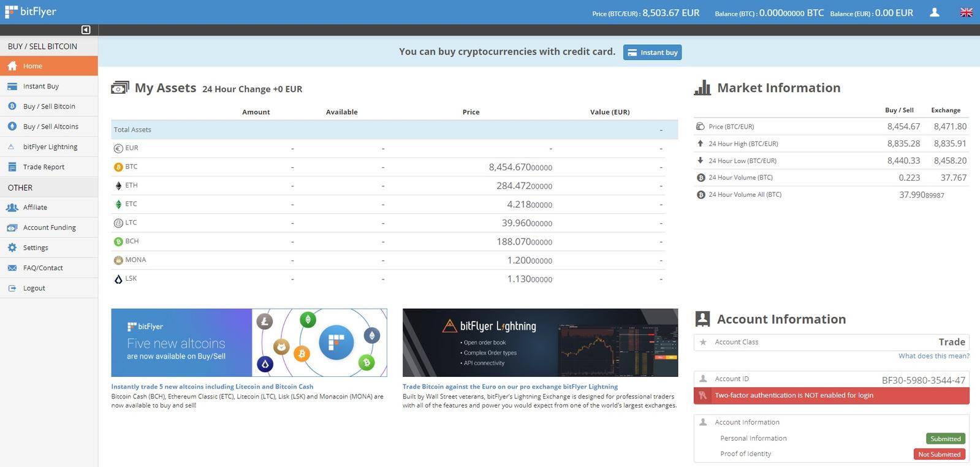Click the Instant Buy card icon in sidebar

(12, 86)
